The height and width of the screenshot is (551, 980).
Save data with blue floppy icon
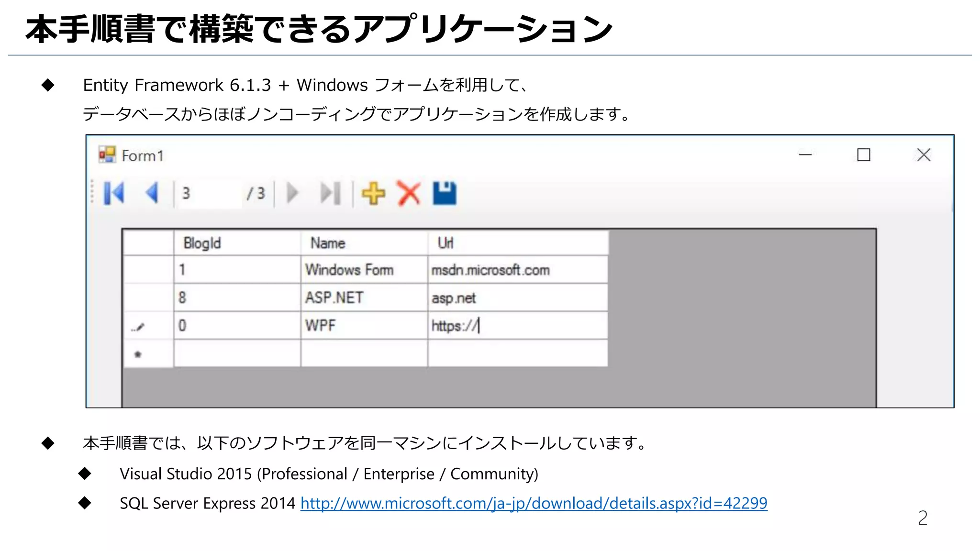tap(445, 193)
